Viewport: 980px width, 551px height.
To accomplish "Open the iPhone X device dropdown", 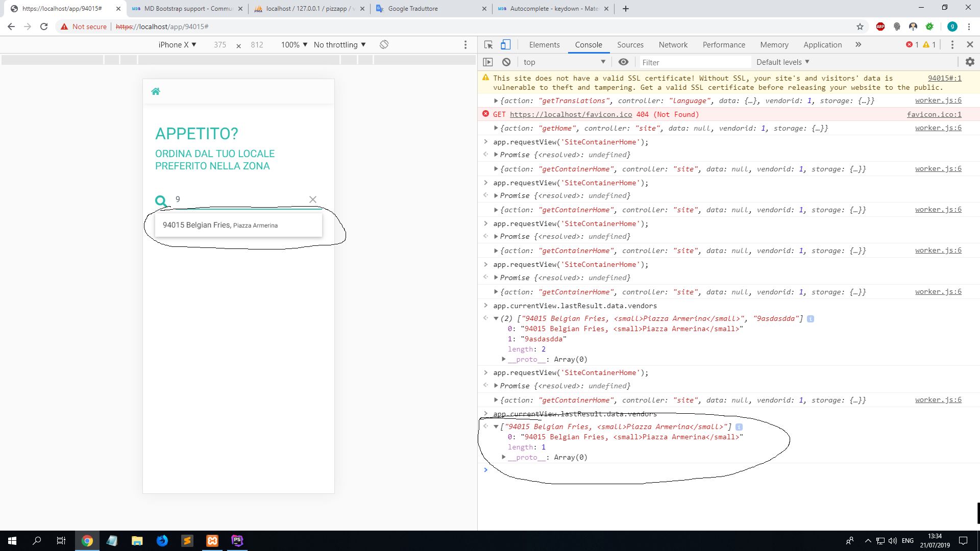I will (x=177, y=45).
